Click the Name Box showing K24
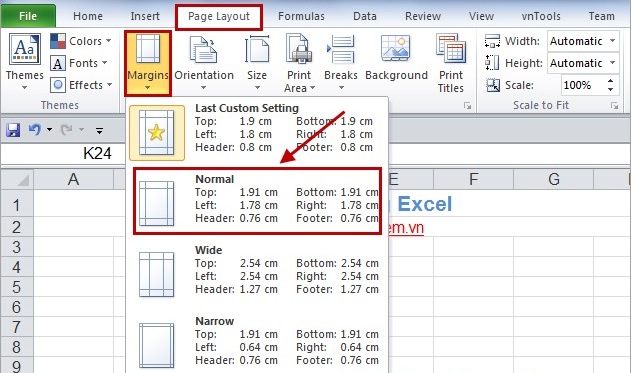The width and height of the screenshot is (633, 373). click(x=63, y=153)
